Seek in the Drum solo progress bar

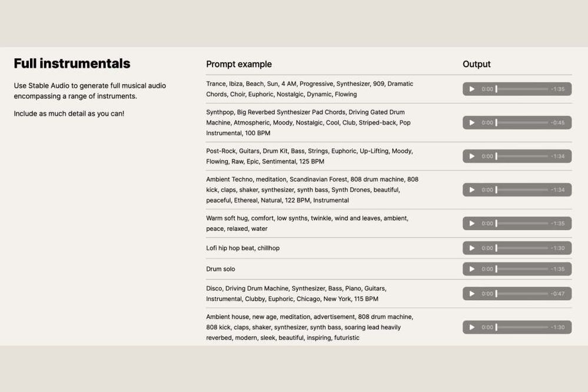click(x=521, y=269)
